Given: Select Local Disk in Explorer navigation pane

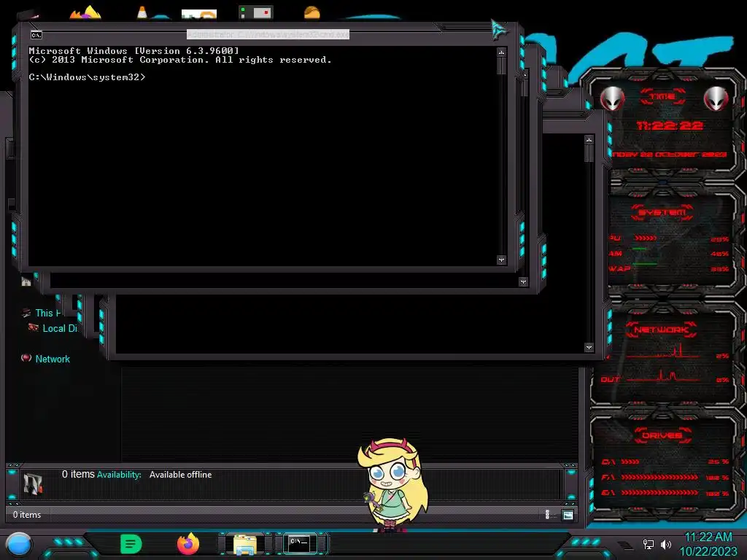Looking at the screenshot, I should 60,328.
